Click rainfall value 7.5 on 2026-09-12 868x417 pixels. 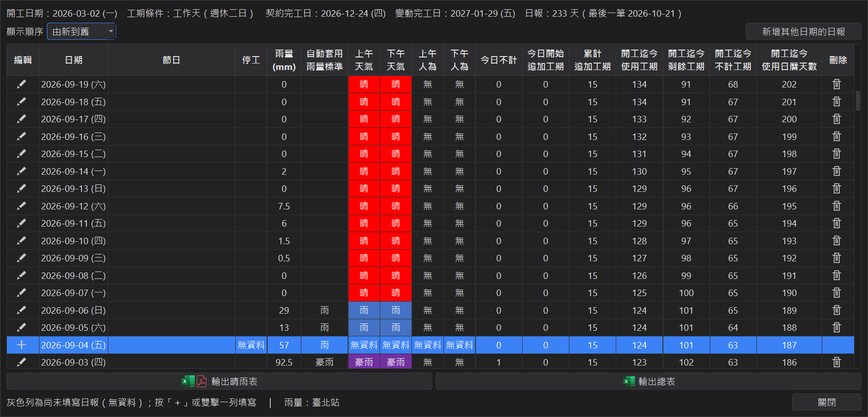click(x=284, y=206)
